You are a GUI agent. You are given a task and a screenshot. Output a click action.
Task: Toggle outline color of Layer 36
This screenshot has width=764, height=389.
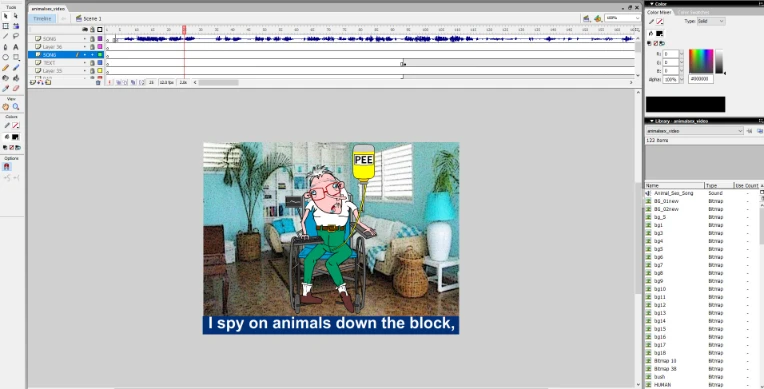[100, 47]
